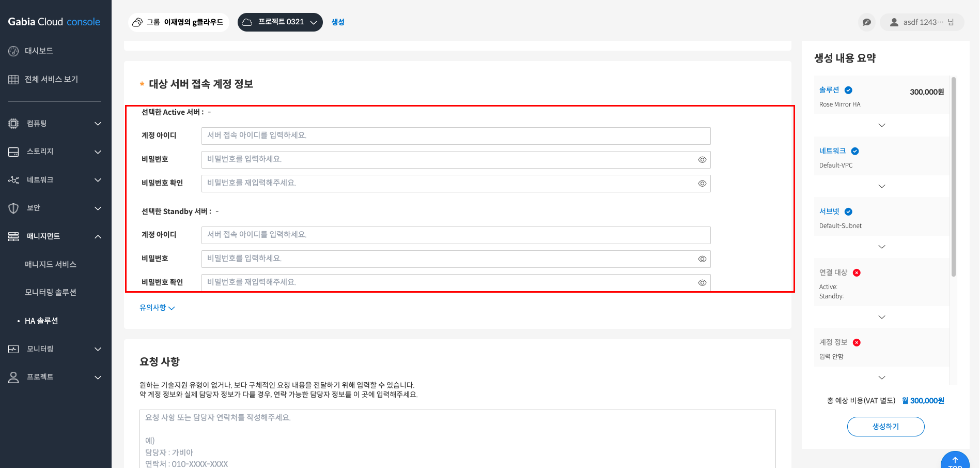
Task: Focus Standby server 비밀번호 확인 input
Action: [456, 283]
